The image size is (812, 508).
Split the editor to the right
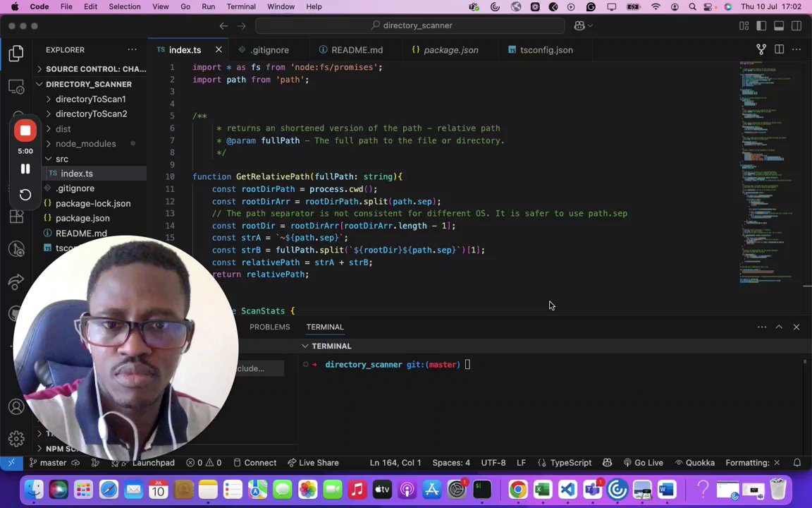pos(779,49)
